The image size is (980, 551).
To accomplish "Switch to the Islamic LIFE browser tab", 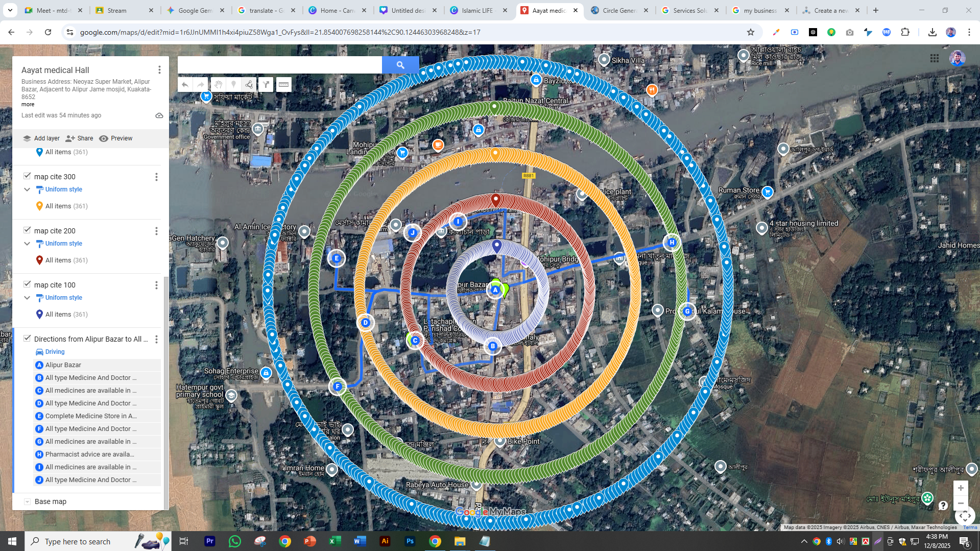I will tap(477, 10).
